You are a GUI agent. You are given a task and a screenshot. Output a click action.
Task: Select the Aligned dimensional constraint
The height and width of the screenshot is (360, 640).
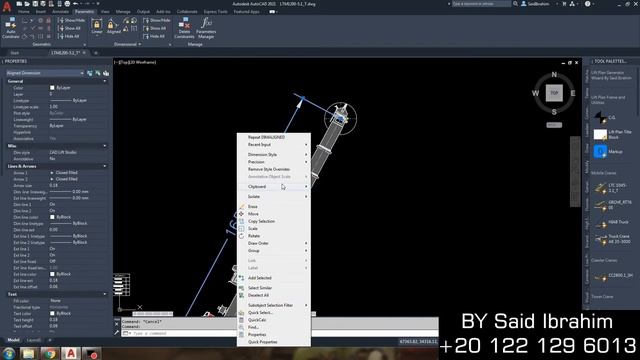113,27
